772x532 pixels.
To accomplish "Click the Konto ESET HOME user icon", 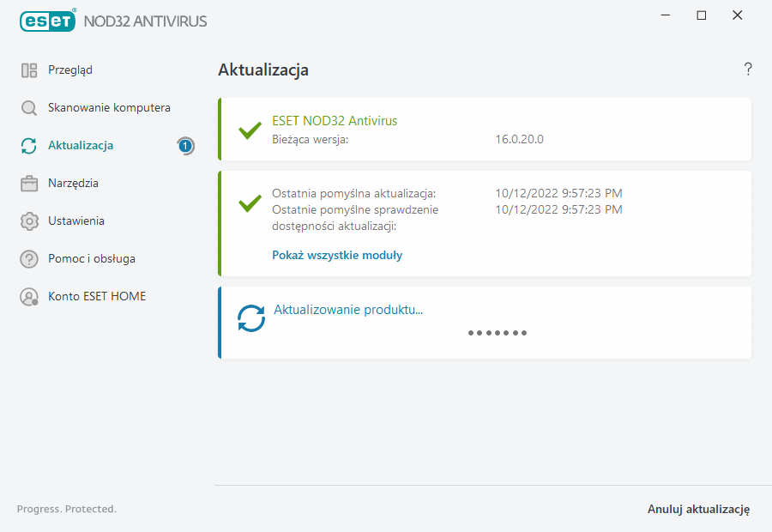I will tap(29, 297).
